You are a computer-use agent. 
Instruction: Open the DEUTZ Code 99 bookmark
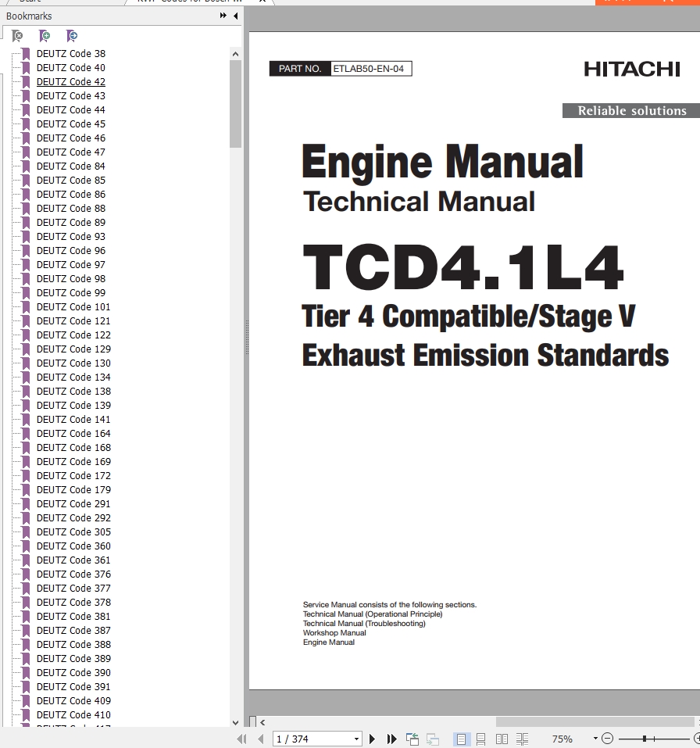(x=71, y=293)
